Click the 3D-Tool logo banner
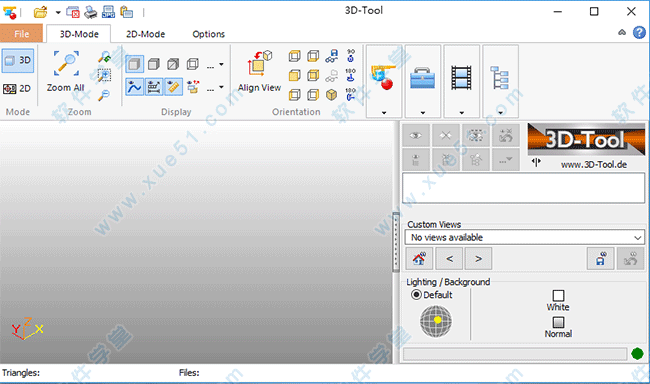The width and height of the screenshot is (650, 384). pos(586,139)
